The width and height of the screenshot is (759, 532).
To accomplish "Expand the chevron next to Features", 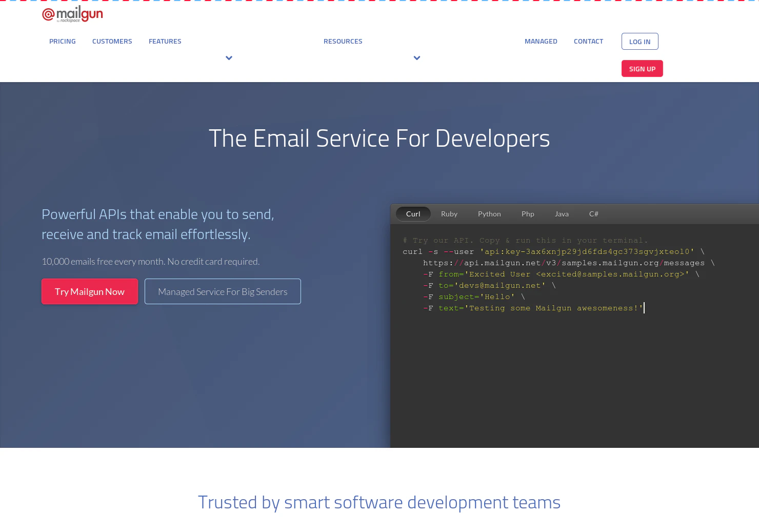I will [229, 58].
